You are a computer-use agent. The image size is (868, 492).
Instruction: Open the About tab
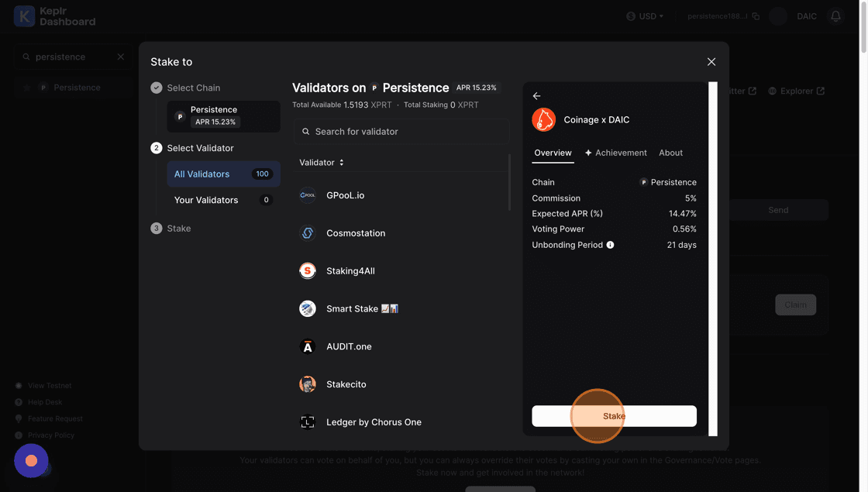click(670, 153)
